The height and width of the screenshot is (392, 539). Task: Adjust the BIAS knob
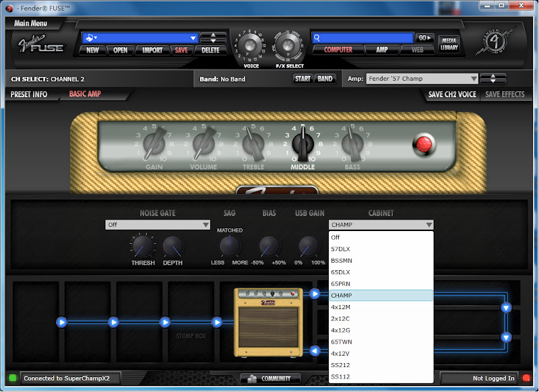pos(269,246)
